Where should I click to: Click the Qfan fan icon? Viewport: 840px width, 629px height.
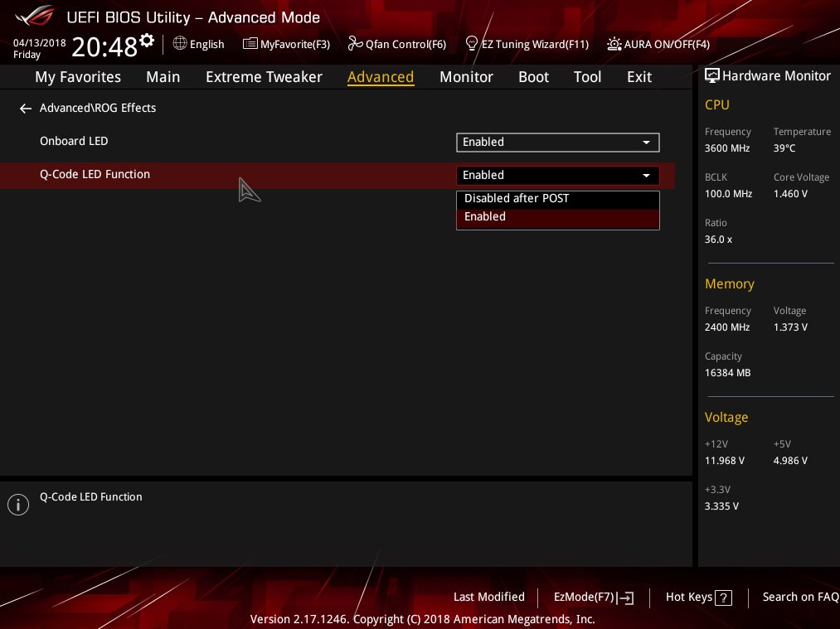(355, 43)
